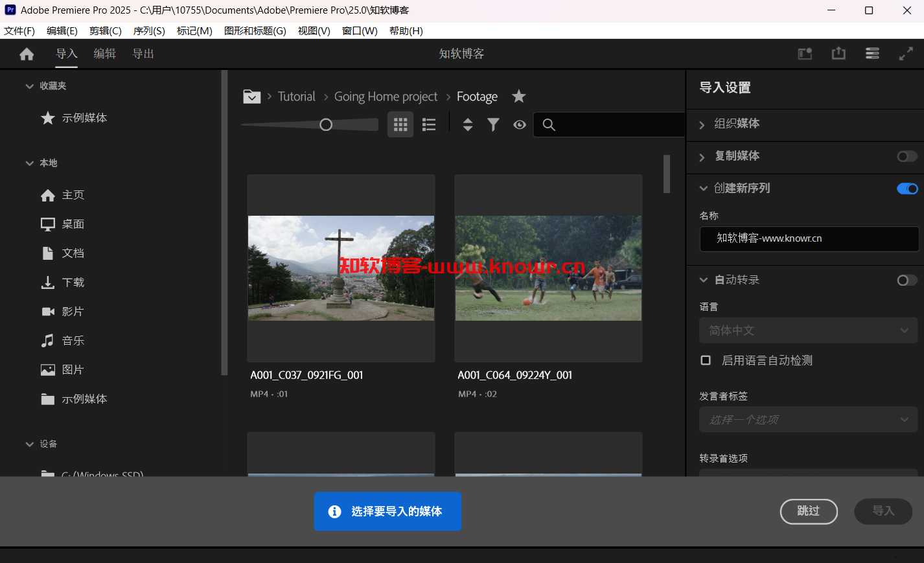Add Footage folder to favorites star

pos(518,97)
